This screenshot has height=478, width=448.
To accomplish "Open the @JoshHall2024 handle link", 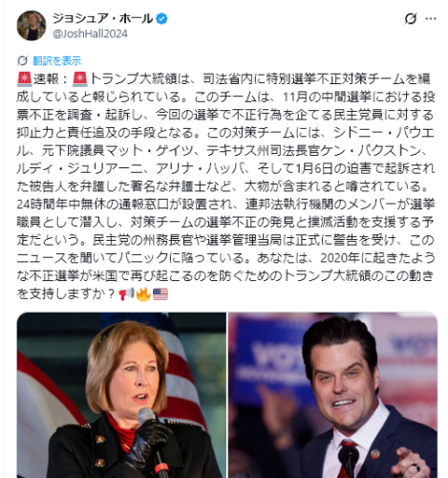I will 90,33.
